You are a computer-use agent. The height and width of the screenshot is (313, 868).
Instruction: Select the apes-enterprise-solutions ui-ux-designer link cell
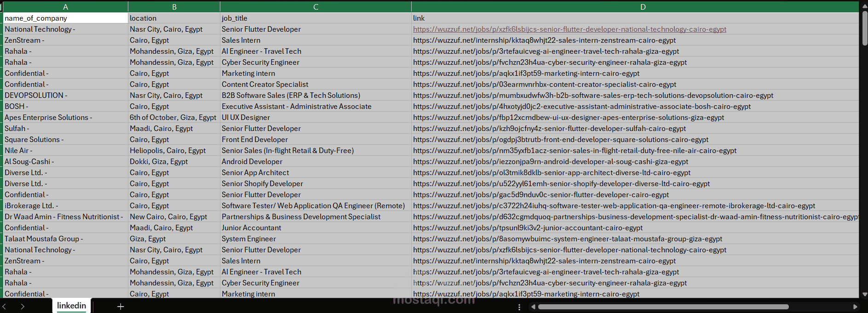(635, 117)
